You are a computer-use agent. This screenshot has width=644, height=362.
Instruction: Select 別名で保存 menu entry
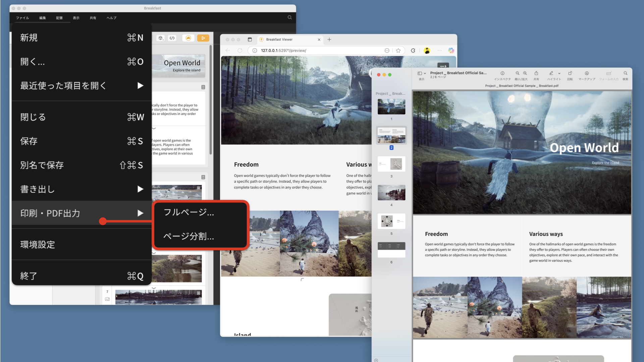[82, 165]
